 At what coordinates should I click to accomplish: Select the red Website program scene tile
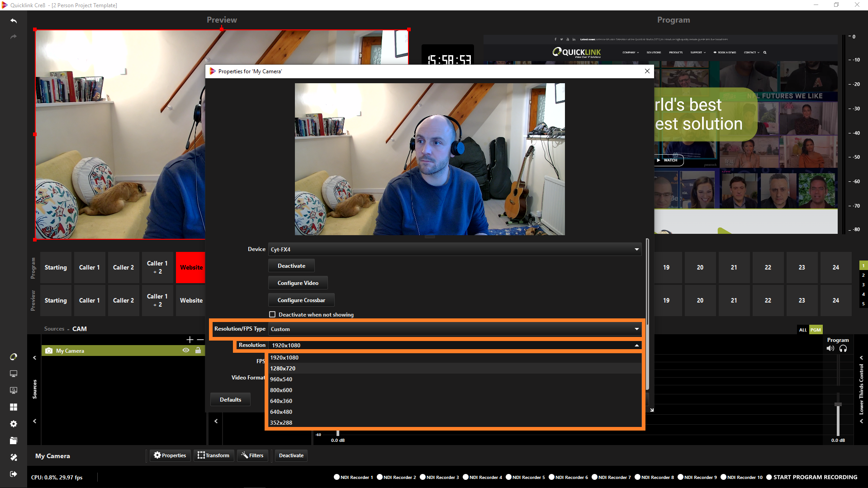191,267
